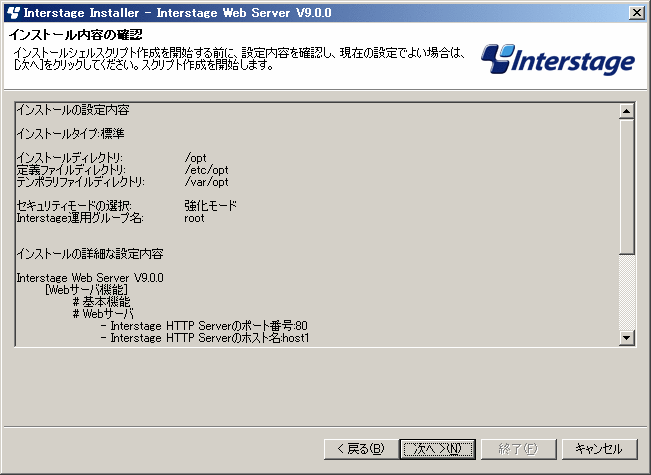Select the text インストールタイプ:標準

pyautogui.click(x=70, y=134)
